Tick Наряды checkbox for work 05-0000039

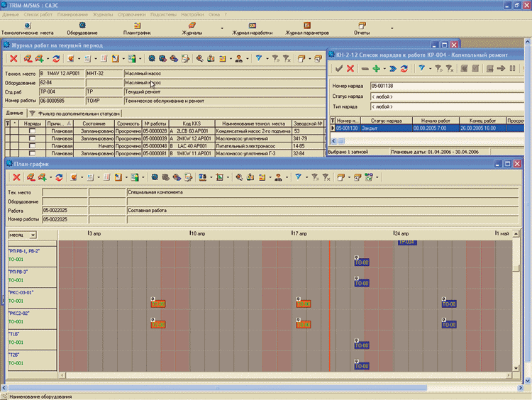(31, 138)
